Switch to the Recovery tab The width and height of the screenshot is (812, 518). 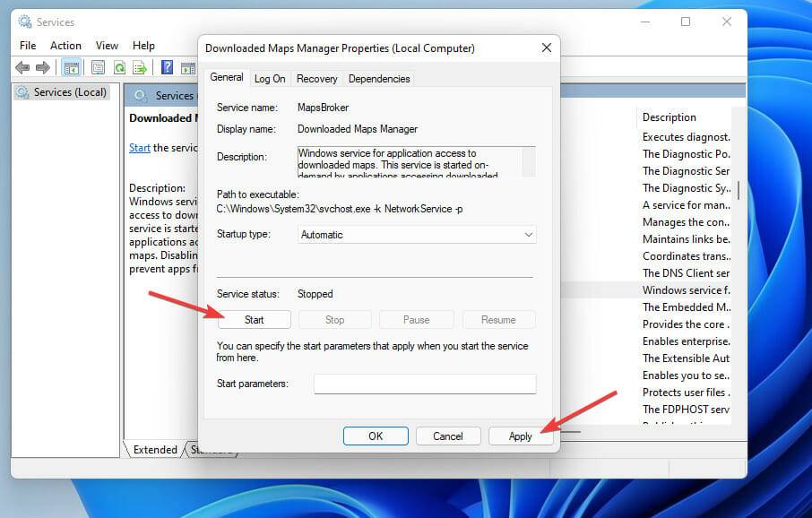[316, 78]
